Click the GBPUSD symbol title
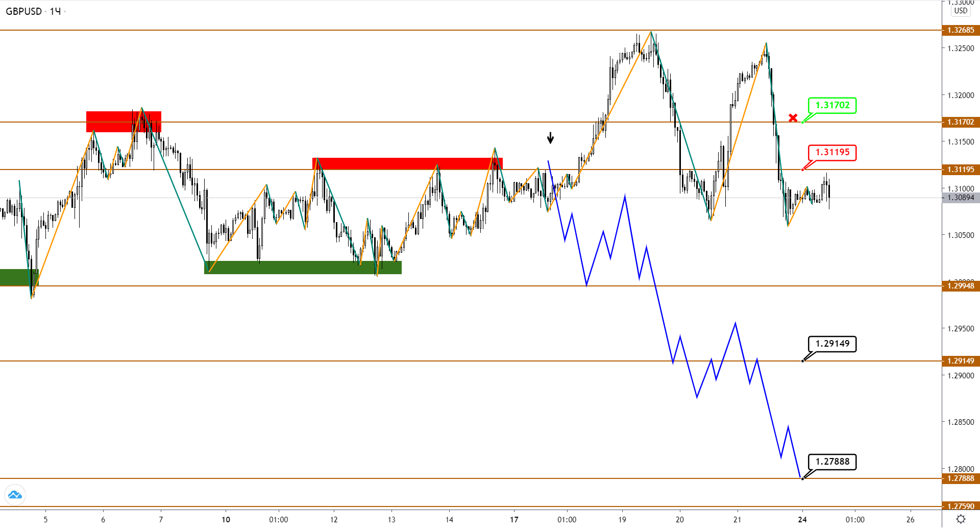The width and height of the screenshot is (980, 531). click(23, 11)
